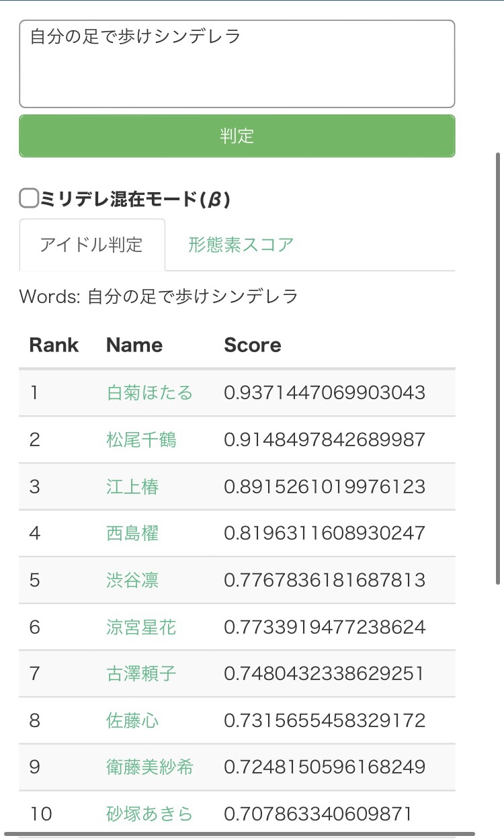Open the 涼宮星花 link
Screen dimensions: 504x840
(141, 627)
